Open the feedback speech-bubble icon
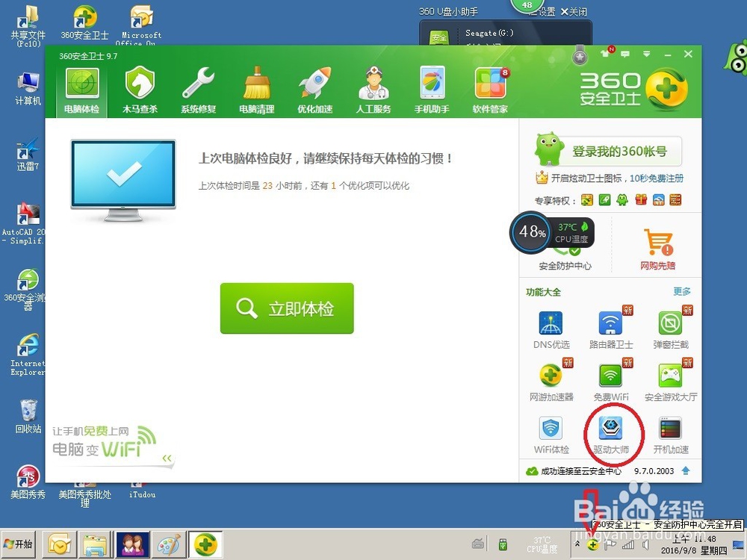747x560 pixels. [625, 54]
